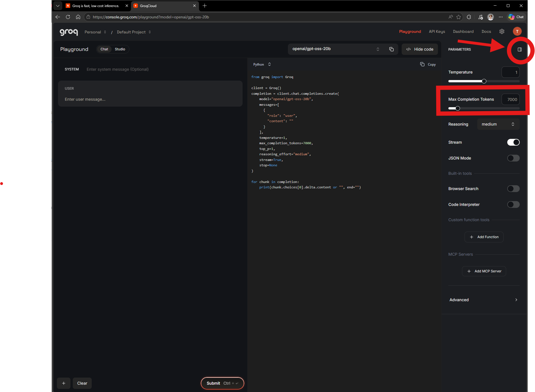Adjust the Max Completion Tokens slider handle
Image resolution: width=535 pixels, height=392 pixels.
[458, 108]
